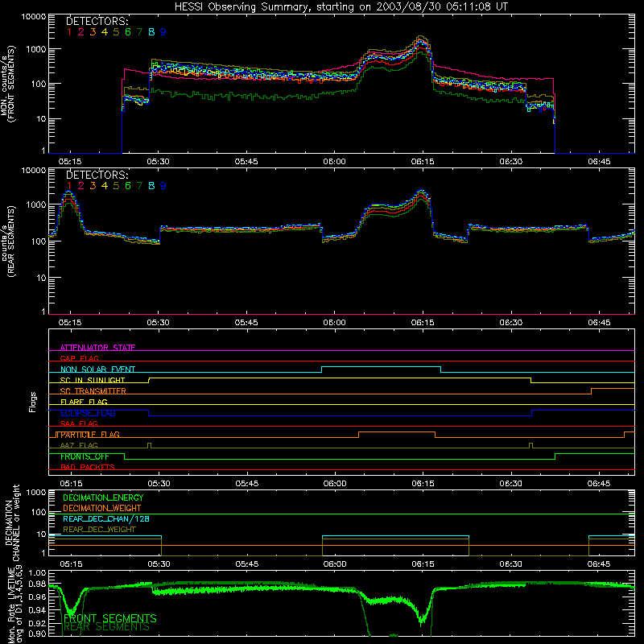Click 0.94 value on livetime y-axis

pyautogui.click(x=37, y=610)
